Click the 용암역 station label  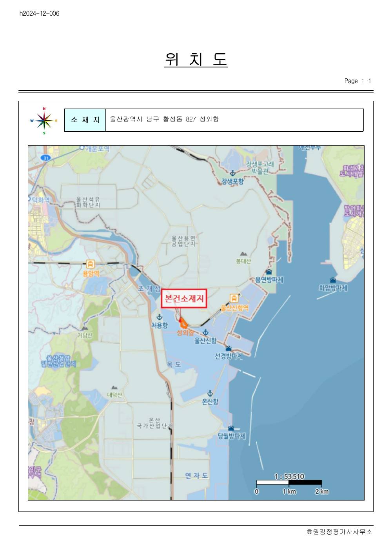91,274
